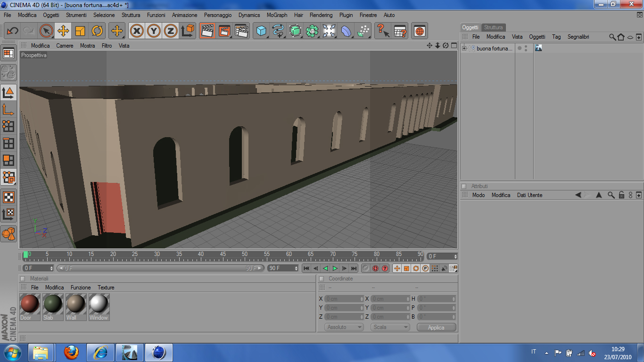Enable Use Texture tool checkerboard icon
644x362 pixels.
click(8, 197)
